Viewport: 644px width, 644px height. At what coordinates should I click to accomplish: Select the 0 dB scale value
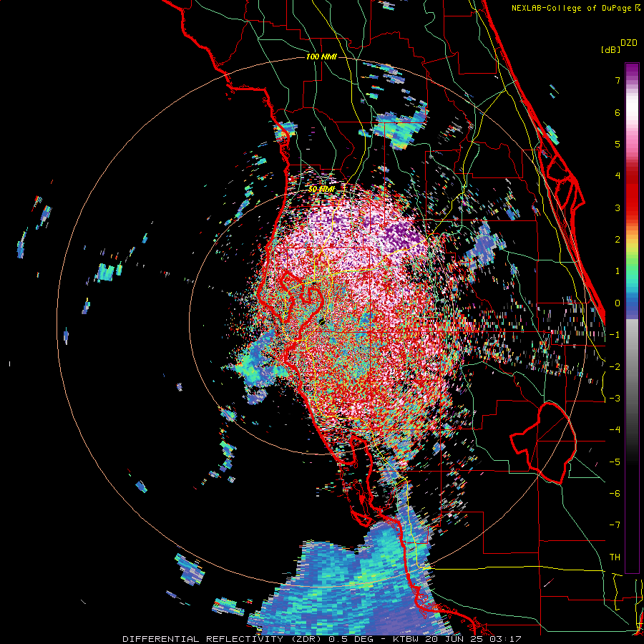pyautogui.click(x=618, y=303)
